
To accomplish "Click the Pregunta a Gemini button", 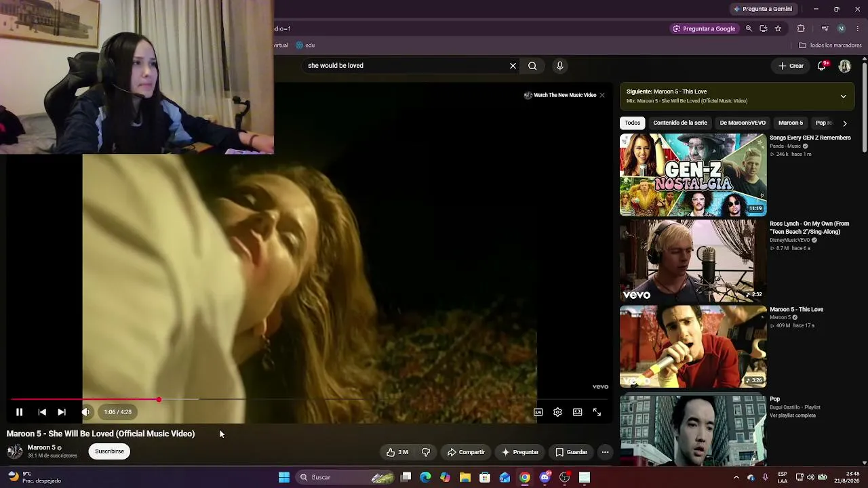I will coord(763,9).
